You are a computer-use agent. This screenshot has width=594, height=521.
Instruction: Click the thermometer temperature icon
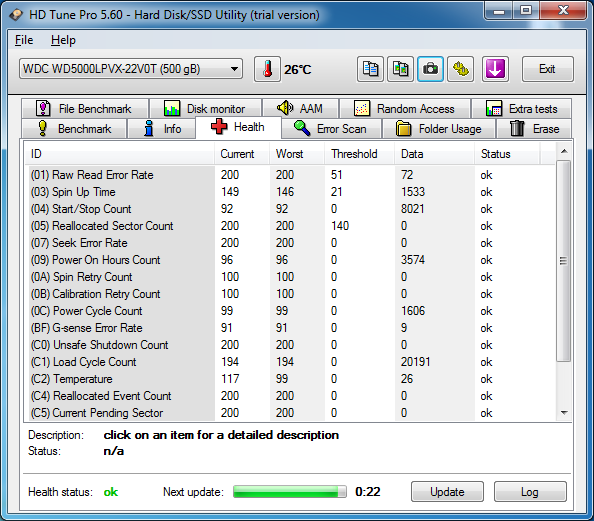click(x=267, y=69)
